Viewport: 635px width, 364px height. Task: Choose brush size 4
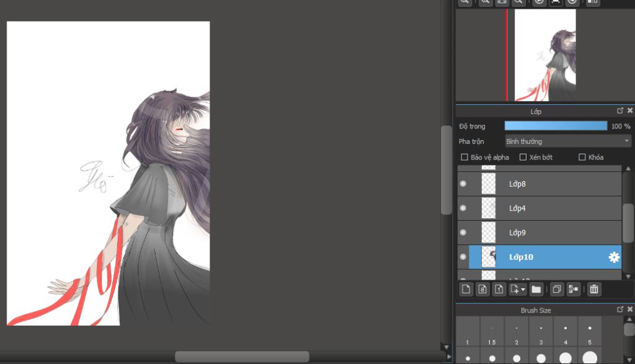click(x=566, y=332)
